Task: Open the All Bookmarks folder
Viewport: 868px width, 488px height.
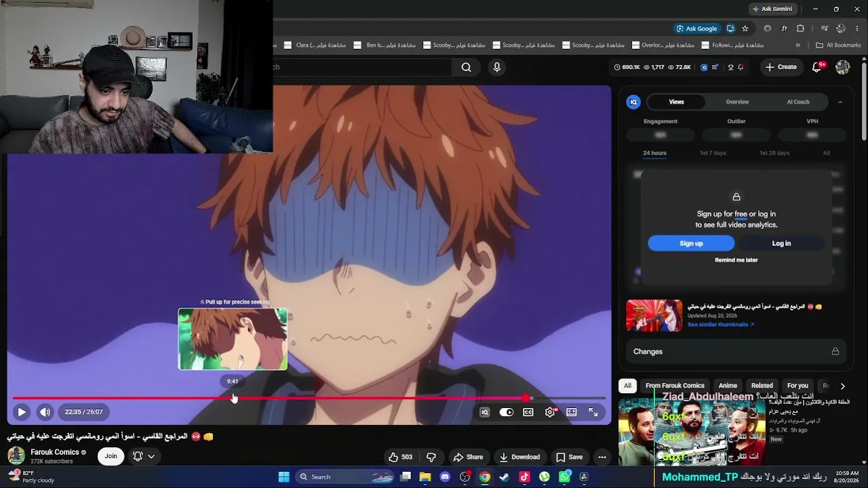Action: tap(838, 45)
